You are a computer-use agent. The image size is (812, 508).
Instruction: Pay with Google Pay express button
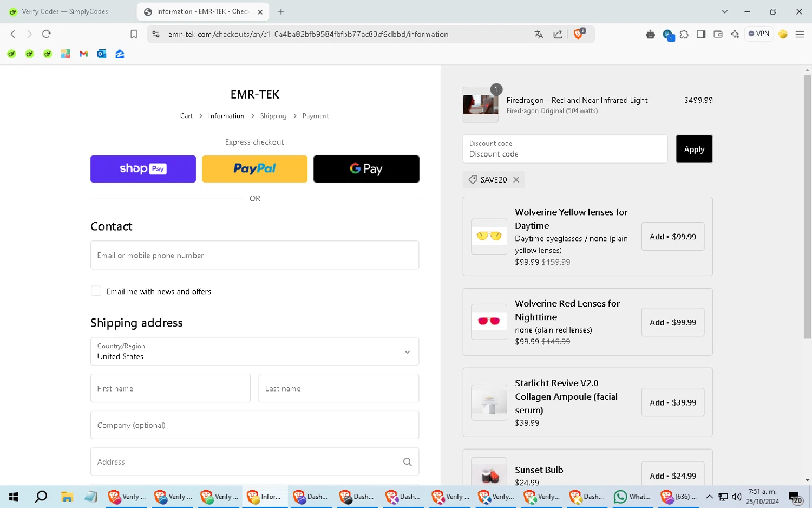pos(366,169)
